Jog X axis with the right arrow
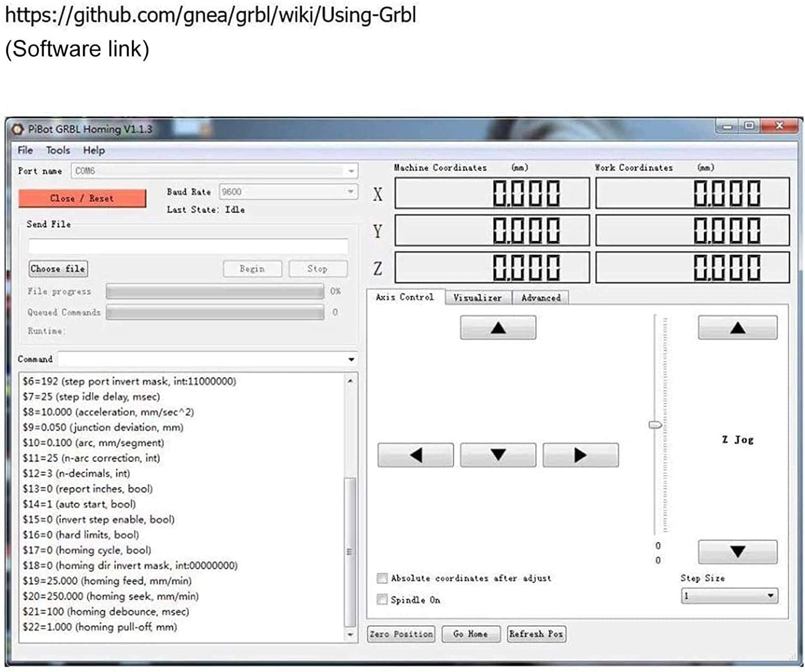This screenshot has height=672, width=805. click(580, 455)
